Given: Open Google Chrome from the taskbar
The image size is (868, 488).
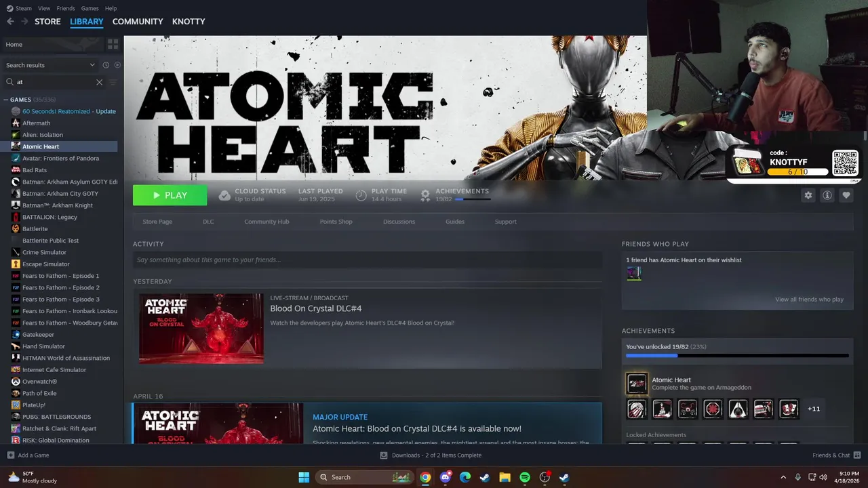Looking at the screenshot, I should click(425, 477).
